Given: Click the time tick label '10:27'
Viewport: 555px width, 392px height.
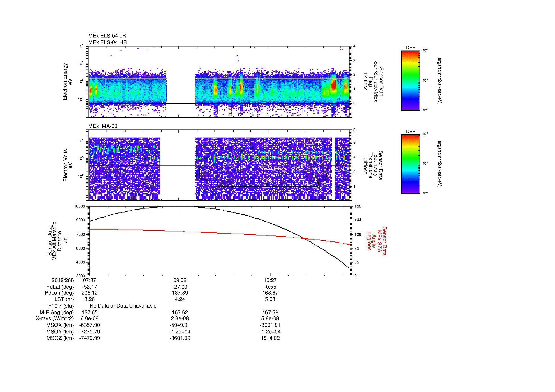Looking at the screenshot, I should 270,280.
